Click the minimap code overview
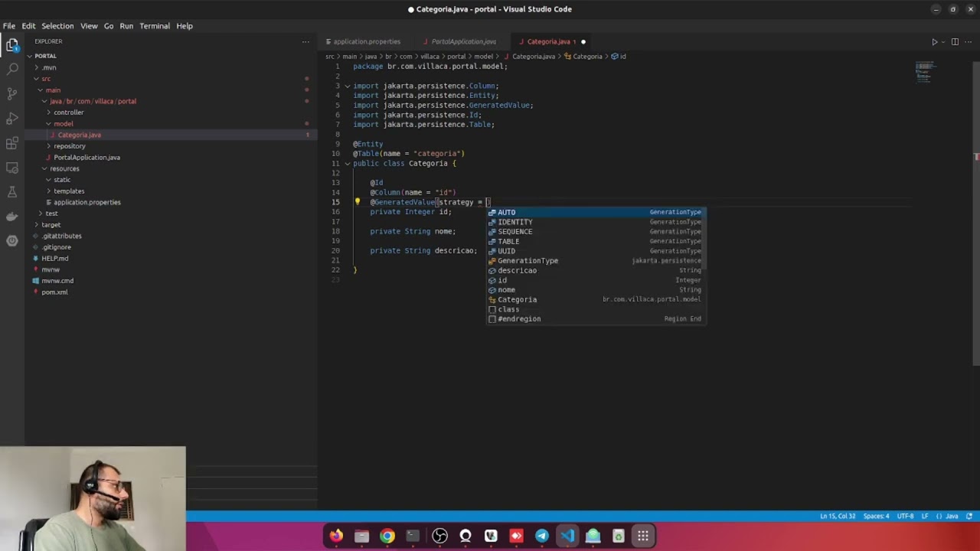This screenshot has width=980, height=551. click(x=925, y=71)
